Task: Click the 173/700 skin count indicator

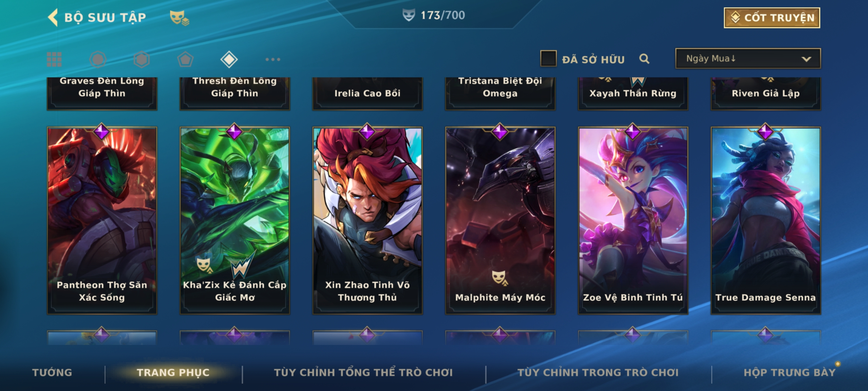Action: coord(434,15)
